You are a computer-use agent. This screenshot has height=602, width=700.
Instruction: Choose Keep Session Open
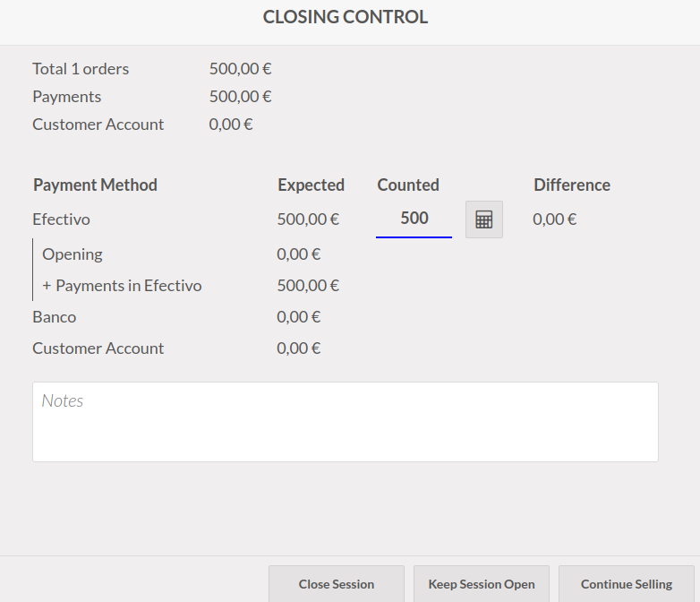[x=482, y=584]
